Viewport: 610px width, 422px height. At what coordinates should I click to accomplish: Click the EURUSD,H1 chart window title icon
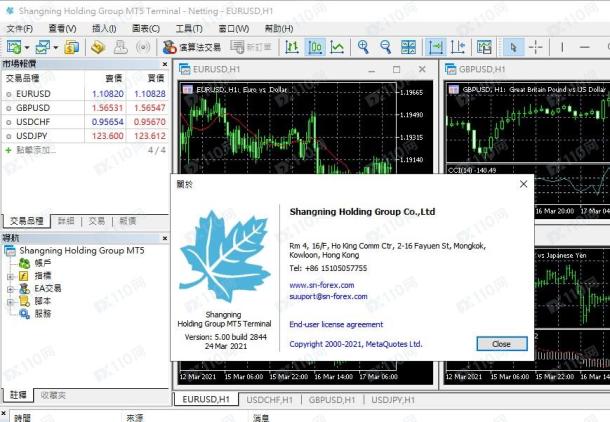click(184, 69)
